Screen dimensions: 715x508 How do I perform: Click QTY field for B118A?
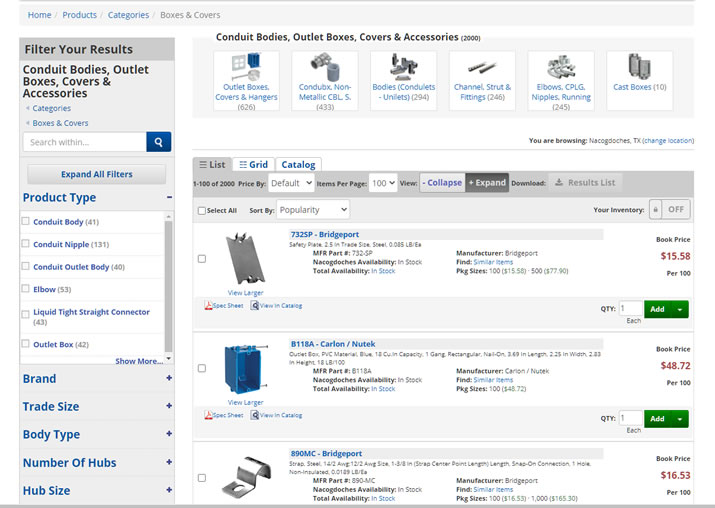point(630,418)
